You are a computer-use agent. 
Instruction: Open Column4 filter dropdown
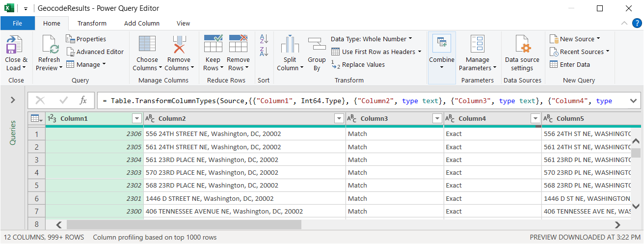point(535,118)
